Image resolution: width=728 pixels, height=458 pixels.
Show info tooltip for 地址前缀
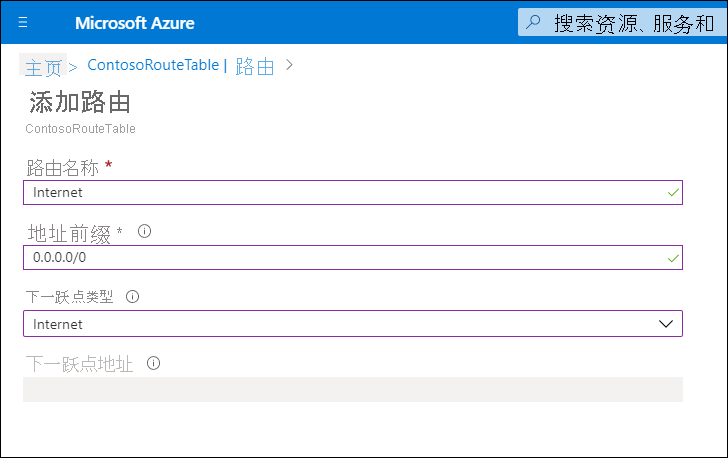pyautogui.click(x=144, y=231)
